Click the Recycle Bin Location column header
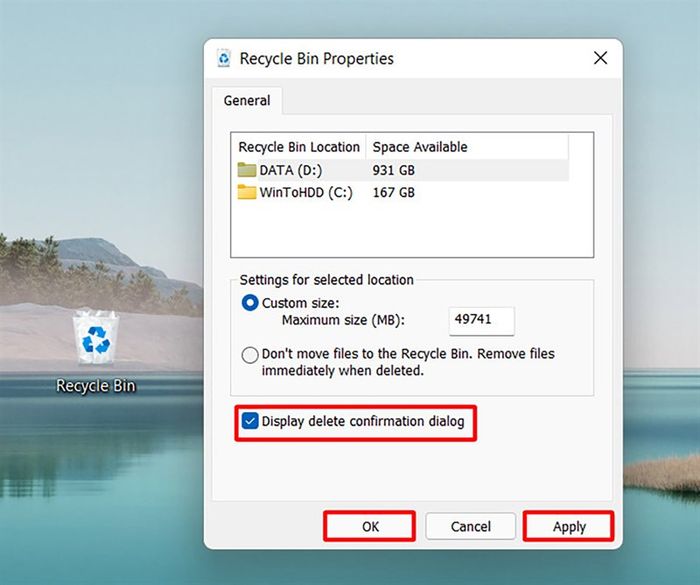The image size is (700, 585). coord(299,147)
